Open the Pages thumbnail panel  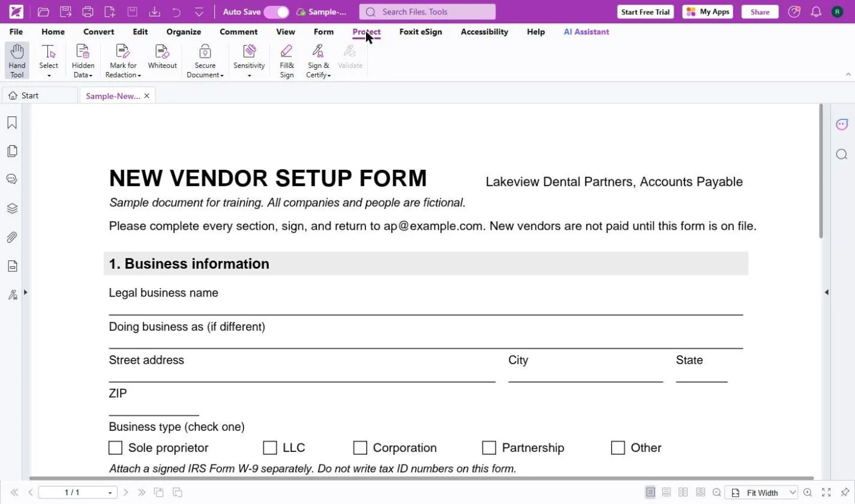12,151
